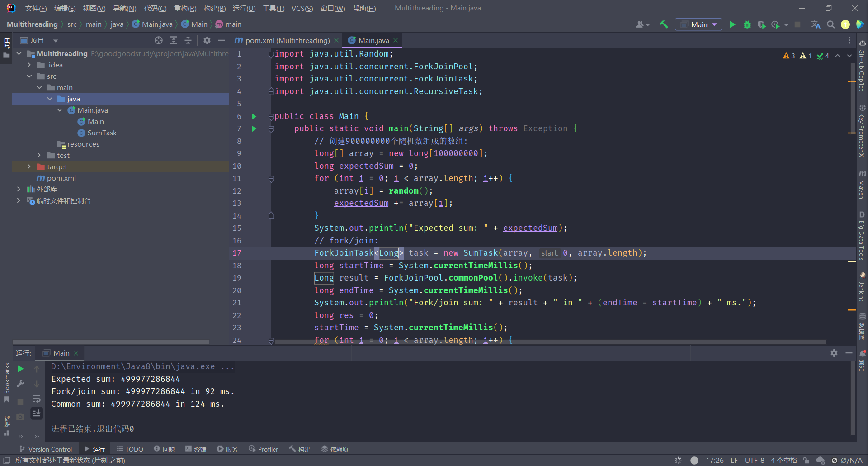This screenshot has width=868, height=466.
Task: Open the Main run configuration dropdown
Action: click(698, 24)
